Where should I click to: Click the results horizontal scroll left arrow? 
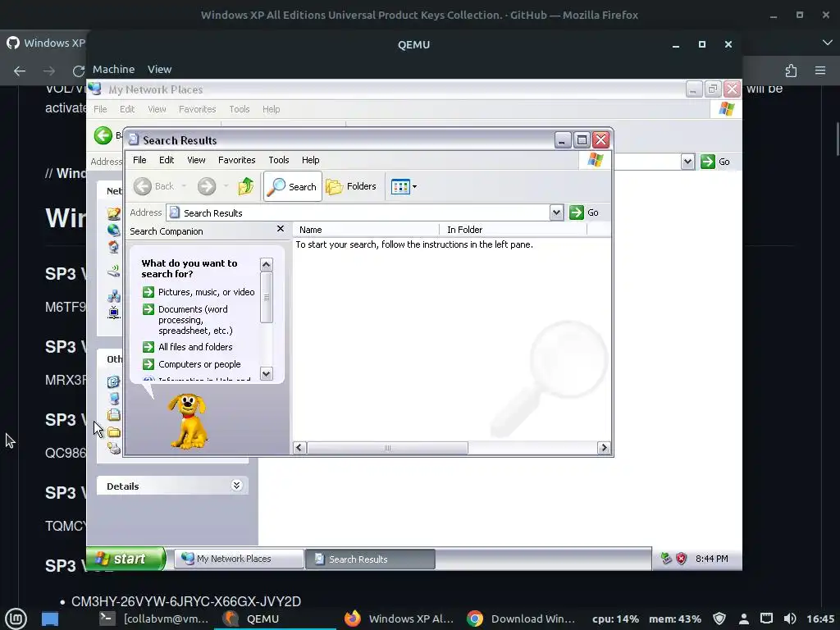pos(300,448)
